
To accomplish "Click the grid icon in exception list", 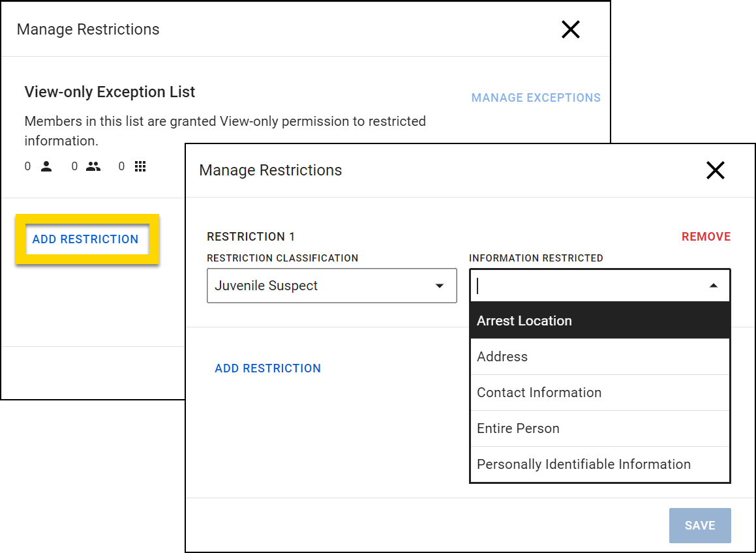I will click(140, 167).
